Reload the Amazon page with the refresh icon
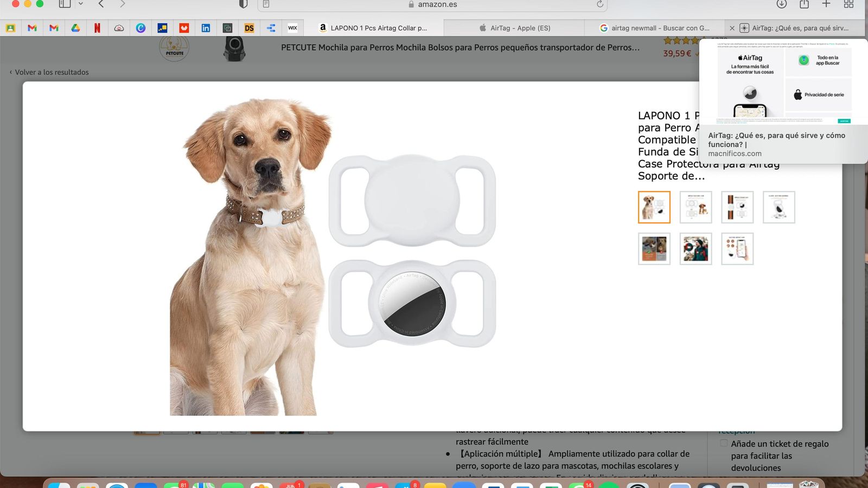 tap(599, 4)
